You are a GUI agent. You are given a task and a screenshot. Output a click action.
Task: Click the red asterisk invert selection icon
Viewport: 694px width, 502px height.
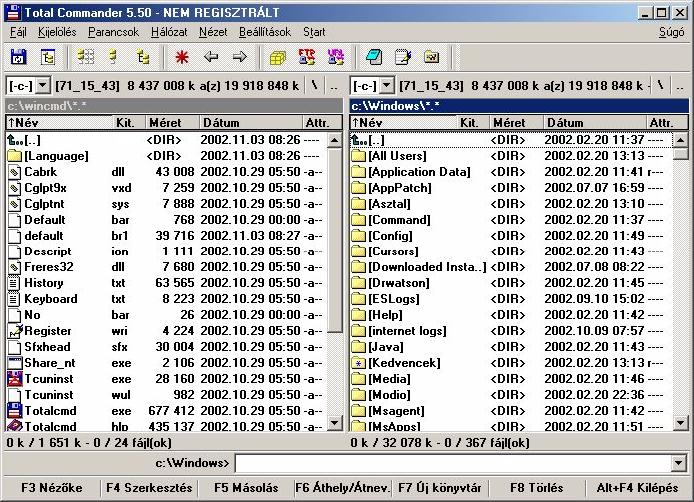point(182,57)
